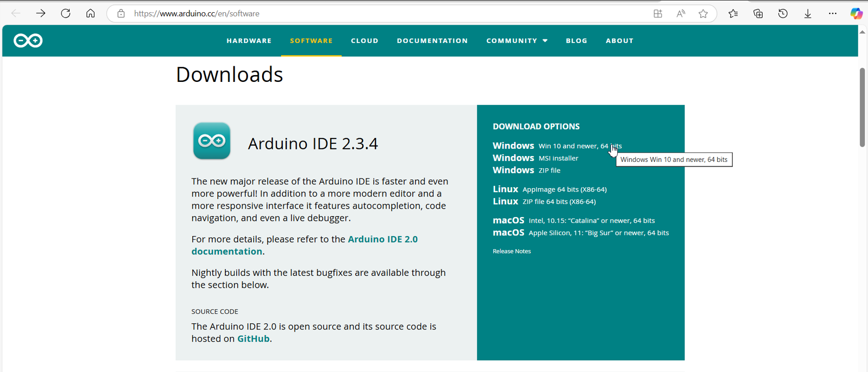Open the Favorites list icon
This screenshot has height=372, width=868.
click(x=733, y=14)
